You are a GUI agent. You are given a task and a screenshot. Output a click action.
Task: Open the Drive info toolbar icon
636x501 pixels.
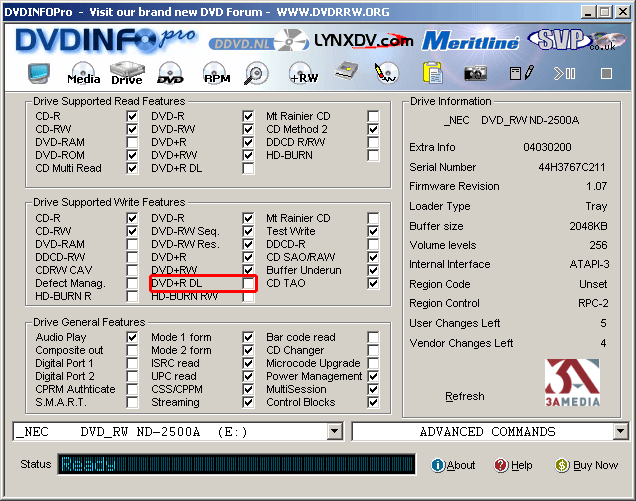click(127, 73)
